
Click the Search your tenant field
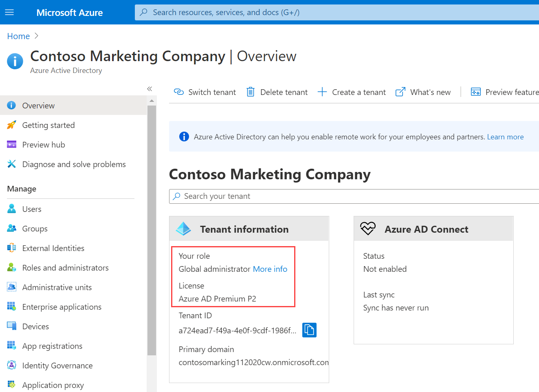[354, 196]
